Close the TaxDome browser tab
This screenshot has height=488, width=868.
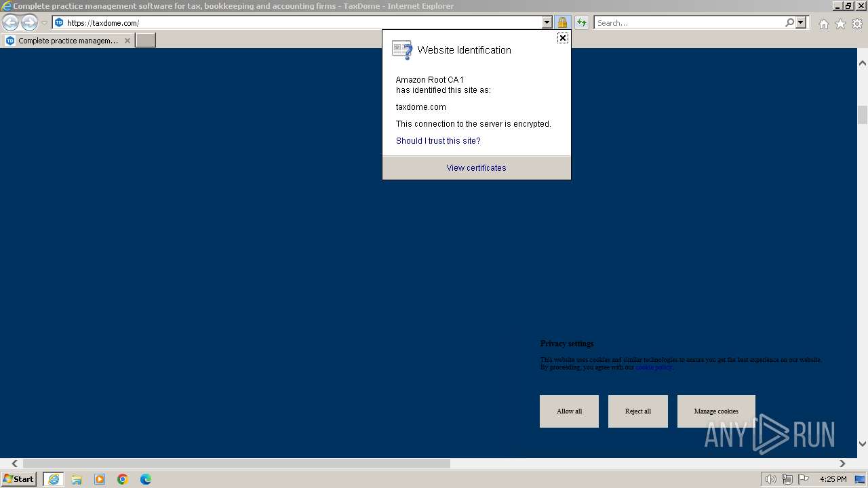[x=127, y=41]
